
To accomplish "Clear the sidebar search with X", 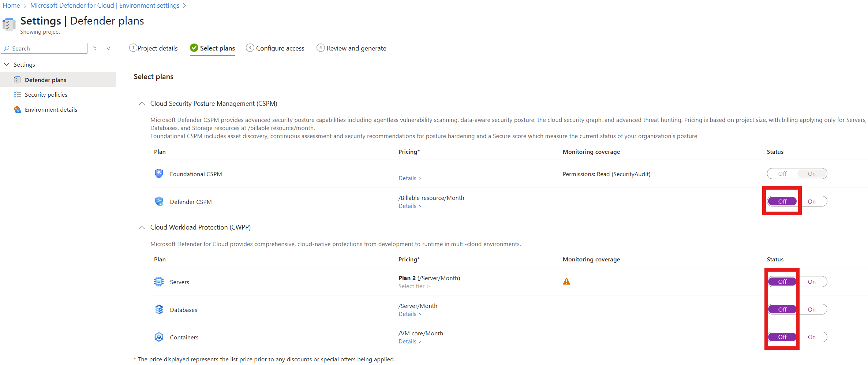I will tap(95, 48).
